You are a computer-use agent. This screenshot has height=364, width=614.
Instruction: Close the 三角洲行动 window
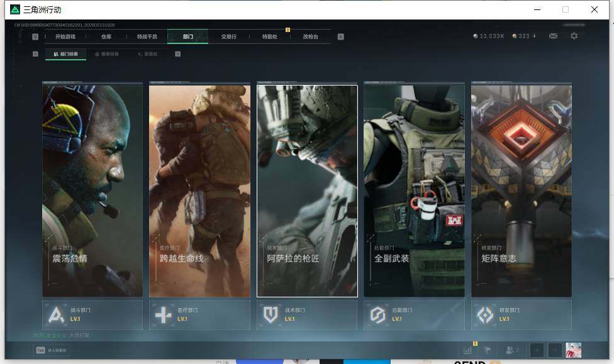(x=594, y=9)
